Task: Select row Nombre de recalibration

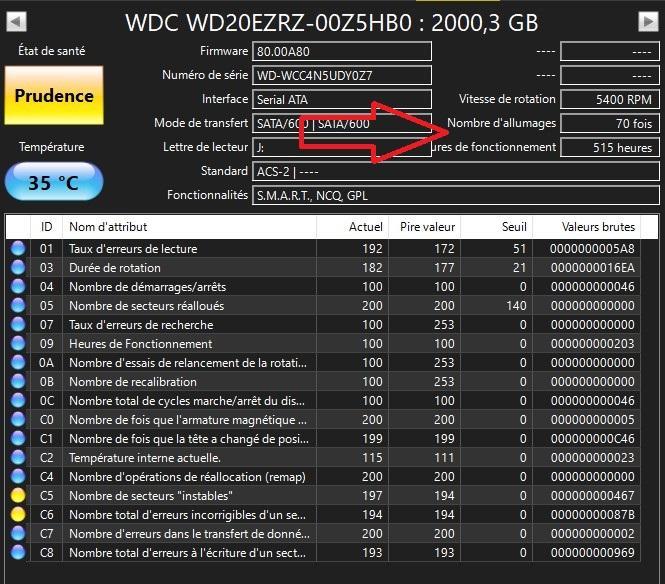Action: tap(323, 382)
